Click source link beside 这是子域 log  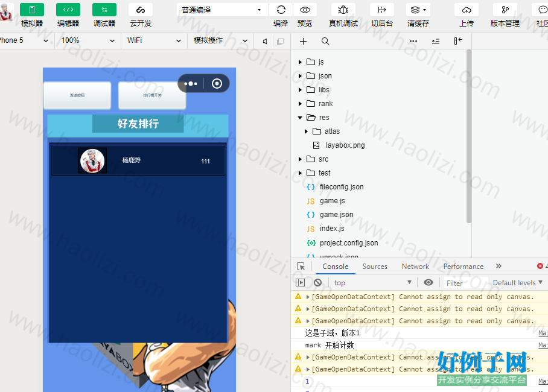pos(543,333)
